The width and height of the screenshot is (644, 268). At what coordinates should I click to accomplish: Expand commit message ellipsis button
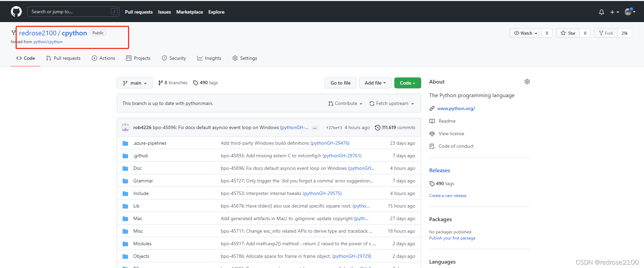[315, 128]
